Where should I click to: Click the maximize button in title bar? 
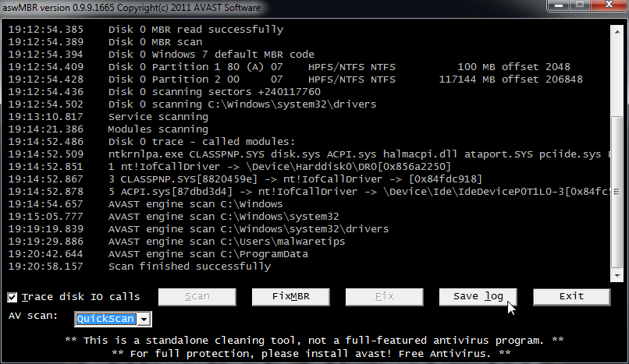tap(580, 5)
